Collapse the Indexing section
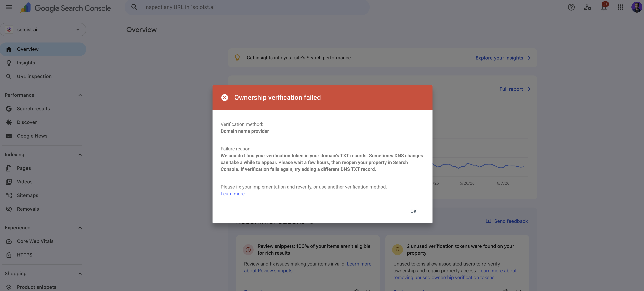644x291 pixels. 80,155
